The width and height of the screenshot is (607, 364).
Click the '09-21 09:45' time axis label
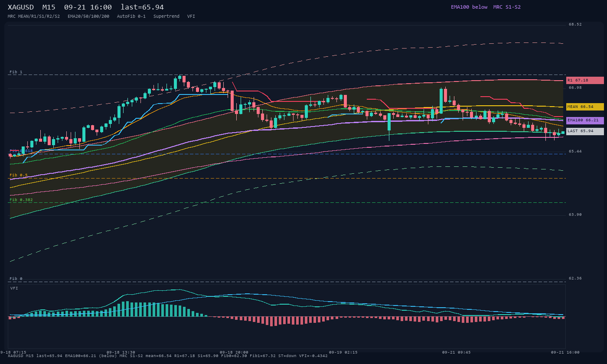tap(457, 352)
